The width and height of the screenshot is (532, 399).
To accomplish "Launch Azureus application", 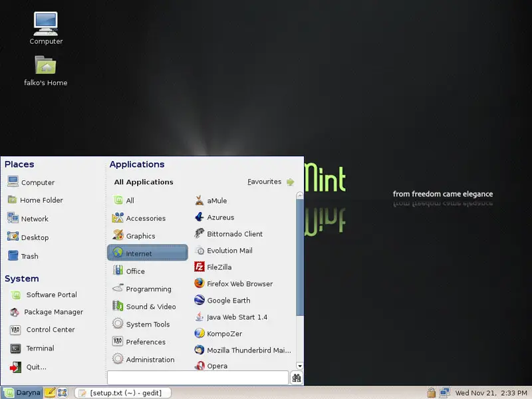I will [214, 217].
